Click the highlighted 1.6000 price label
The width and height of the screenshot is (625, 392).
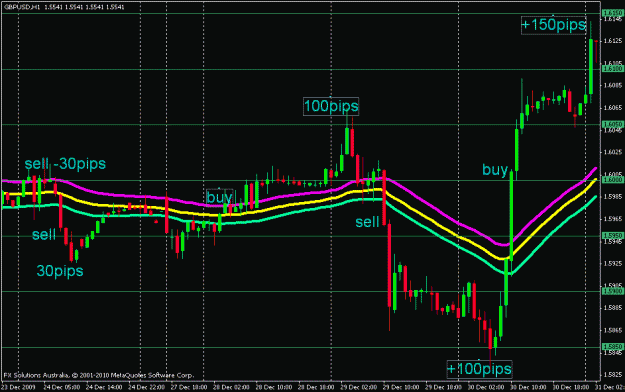point(613,180)
